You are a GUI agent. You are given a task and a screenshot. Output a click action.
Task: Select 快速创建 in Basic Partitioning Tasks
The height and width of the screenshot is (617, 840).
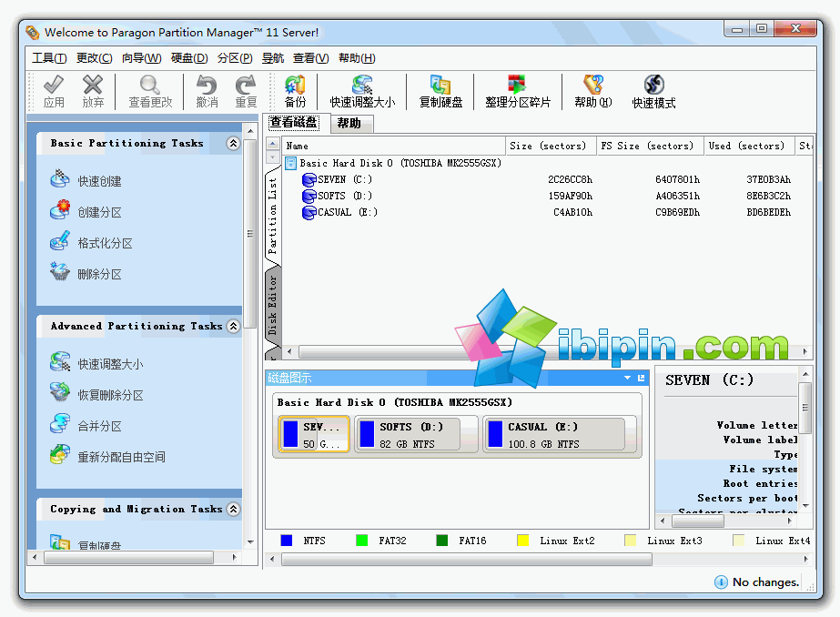click(99, 182)
